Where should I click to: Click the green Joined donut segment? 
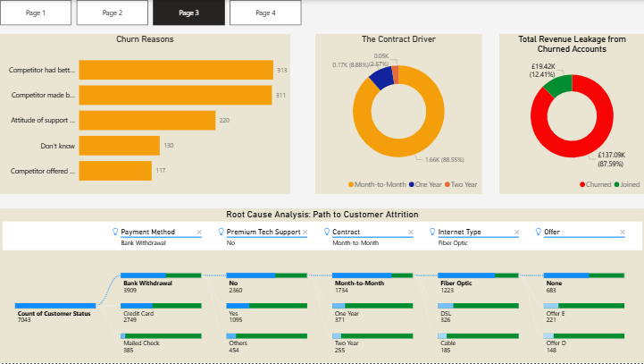pyautogui.click(x=559, y=84)
